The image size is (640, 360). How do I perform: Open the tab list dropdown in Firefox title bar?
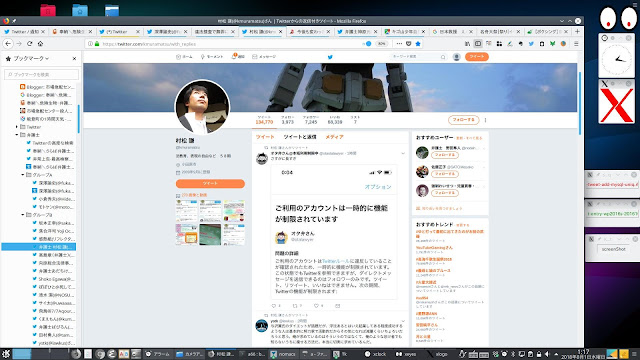point(562,21)
